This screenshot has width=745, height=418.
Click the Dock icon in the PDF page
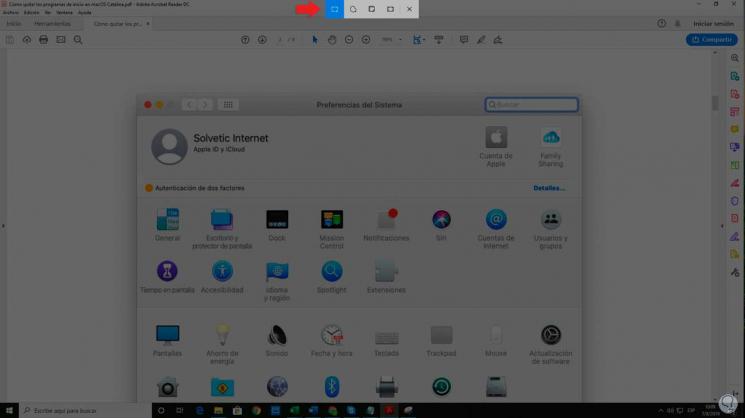pos(277,219)
